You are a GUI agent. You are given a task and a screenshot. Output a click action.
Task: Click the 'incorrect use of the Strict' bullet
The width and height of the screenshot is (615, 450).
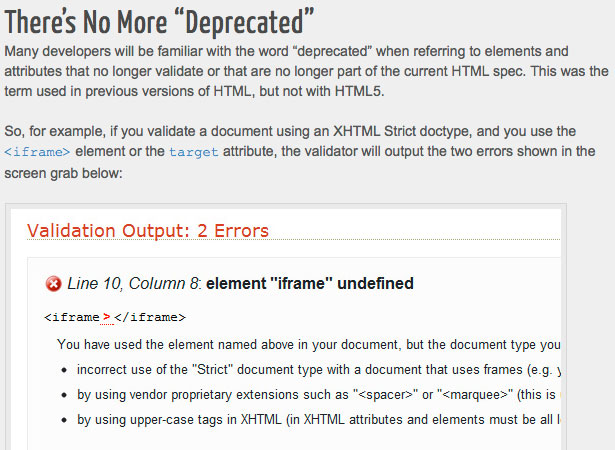coord(318,370)
